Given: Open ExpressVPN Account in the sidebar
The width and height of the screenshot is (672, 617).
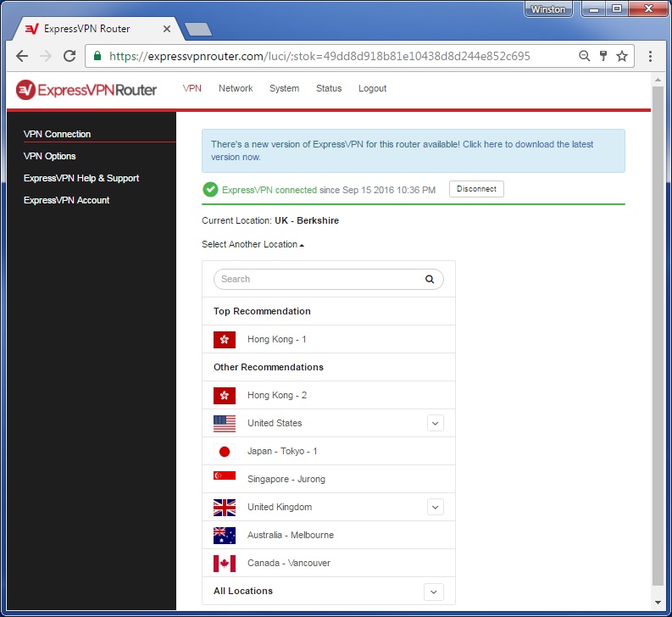Looking at the screenshot, I should [x=66, y=200].
